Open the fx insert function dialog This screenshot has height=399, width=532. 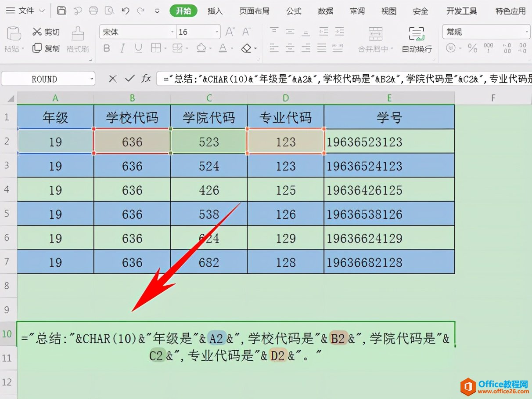click(146, 79)
